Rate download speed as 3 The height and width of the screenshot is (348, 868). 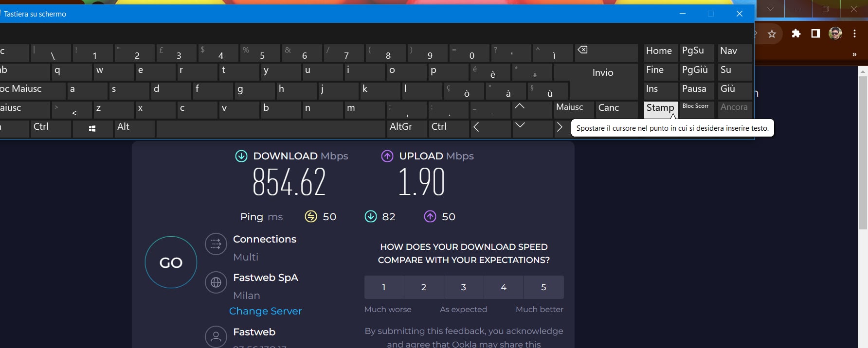464,287
